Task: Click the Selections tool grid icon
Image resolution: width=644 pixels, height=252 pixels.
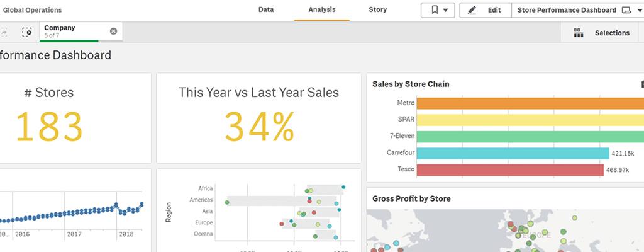Action: (579, 33)
